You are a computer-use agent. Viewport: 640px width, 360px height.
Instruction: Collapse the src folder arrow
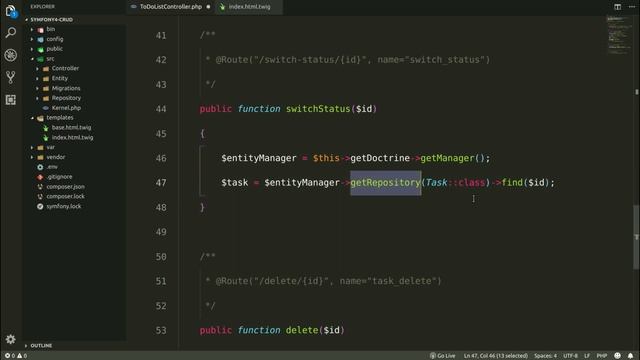(32, 59)
